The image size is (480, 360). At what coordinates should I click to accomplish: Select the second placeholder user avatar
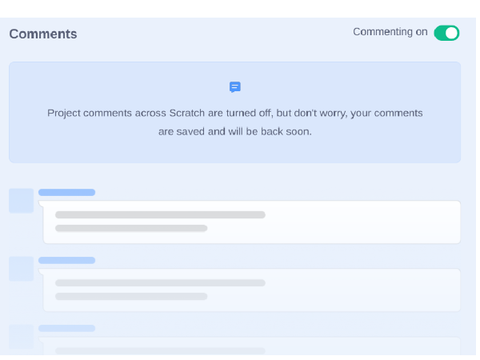[x=21, y=269]
